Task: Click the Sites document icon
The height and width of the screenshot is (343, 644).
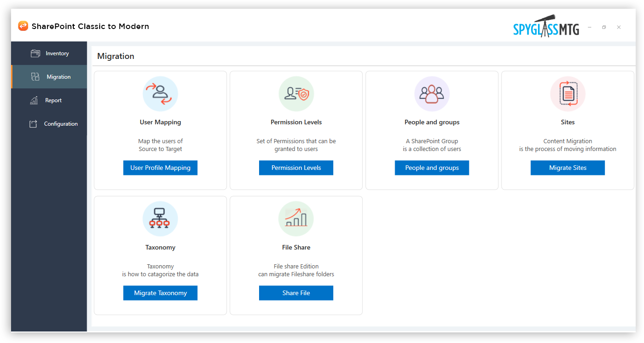Action: (567, 94)
